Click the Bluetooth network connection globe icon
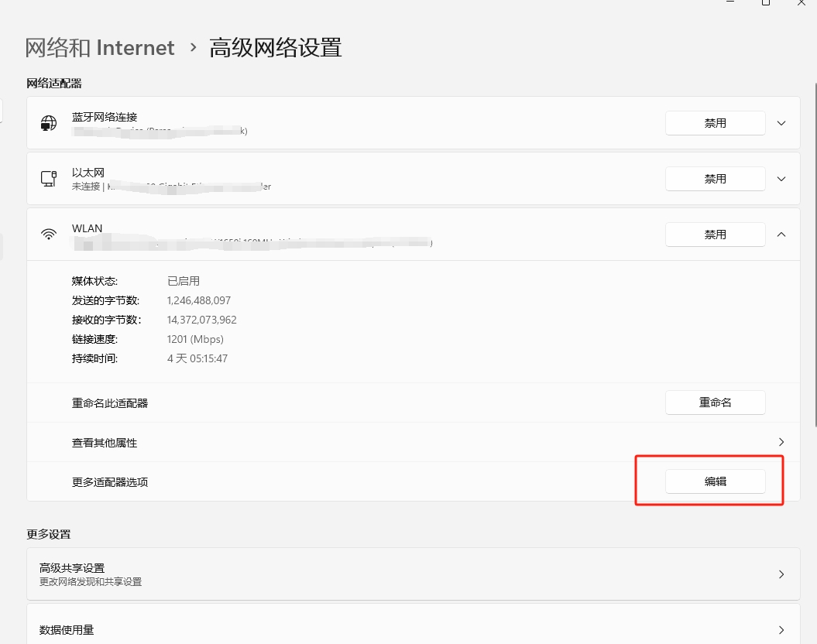817x644 pixels. [49, 123]
